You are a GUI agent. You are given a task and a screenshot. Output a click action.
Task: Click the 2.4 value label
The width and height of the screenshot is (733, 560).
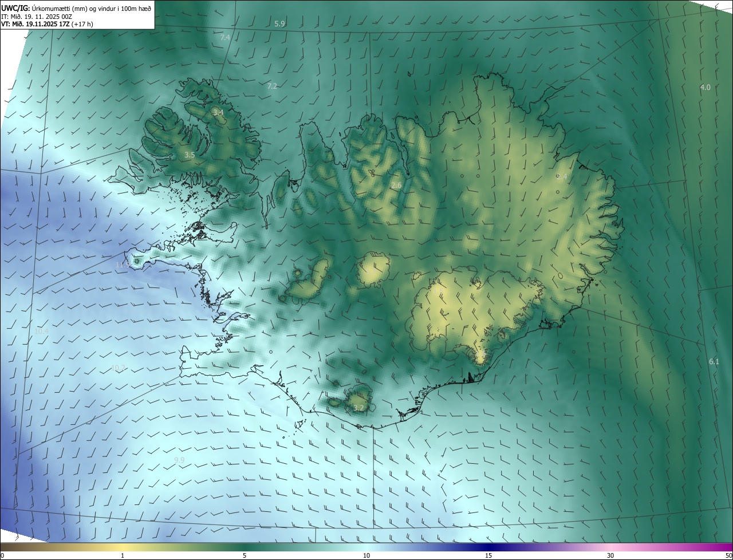pyautogui.click(x=562, y=177)
